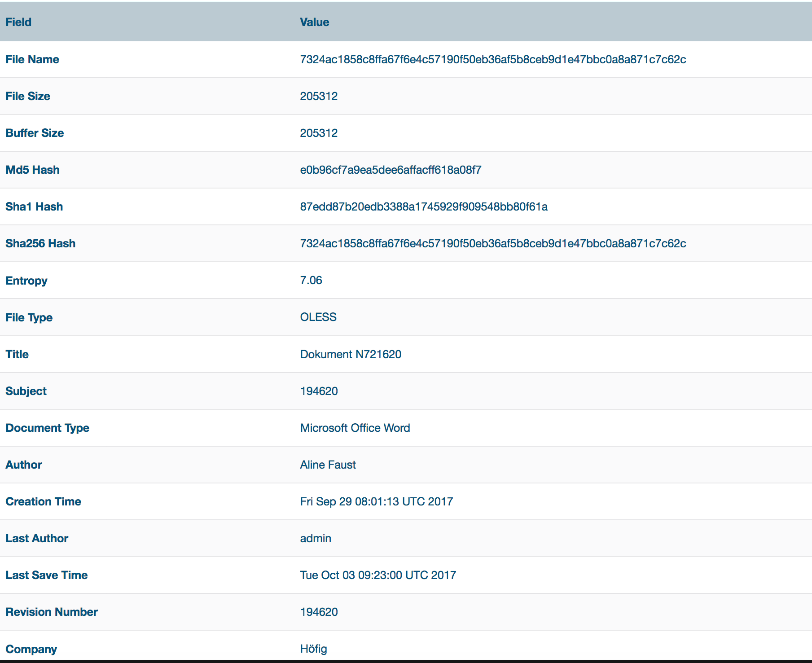Click the Buffer Size field label
The image size is (812, 663).
[x=35, y=133]
